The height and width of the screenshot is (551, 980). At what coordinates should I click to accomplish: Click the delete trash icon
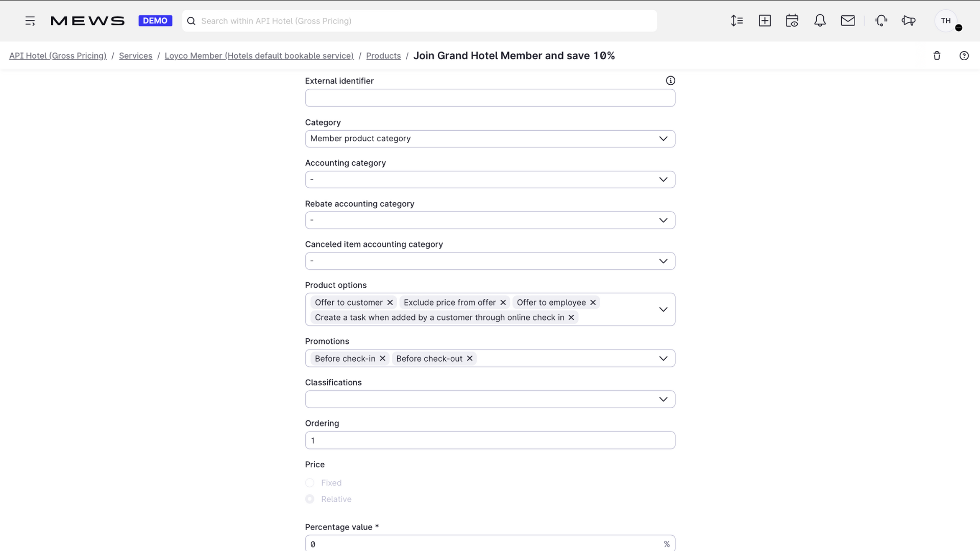(937, 56)
